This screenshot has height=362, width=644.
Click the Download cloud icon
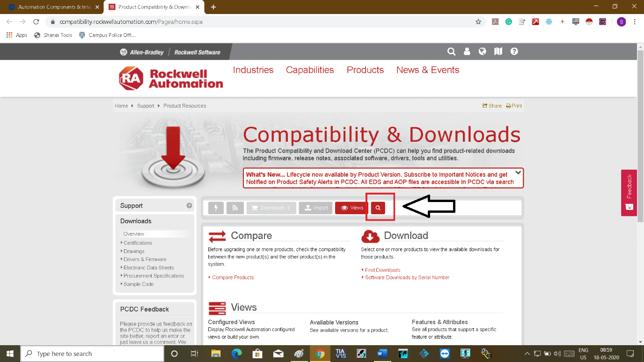(370, 236)
